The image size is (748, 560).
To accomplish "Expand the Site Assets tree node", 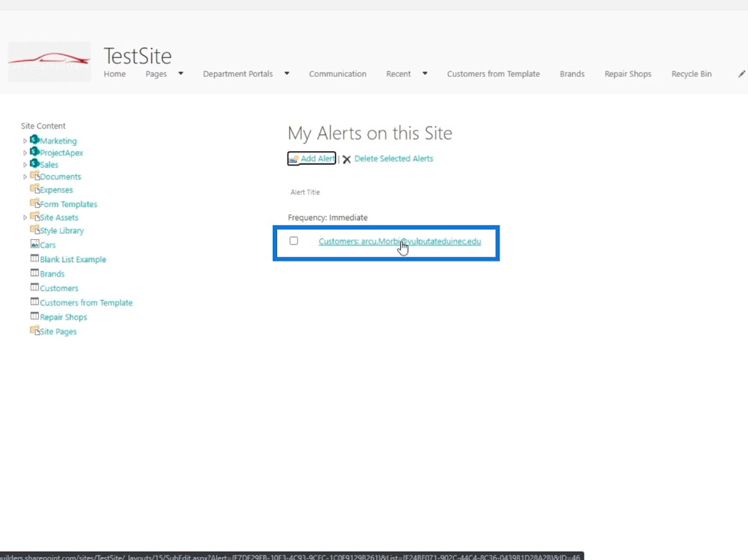I will 25,217.
